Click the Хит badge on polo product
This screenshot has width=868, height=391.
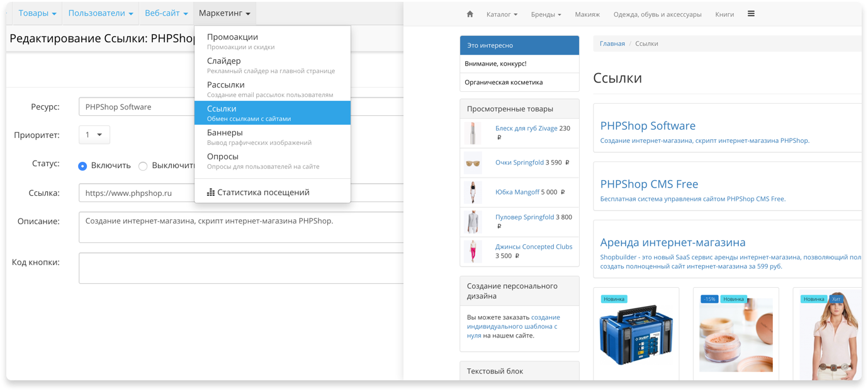(x=836, y=299)
